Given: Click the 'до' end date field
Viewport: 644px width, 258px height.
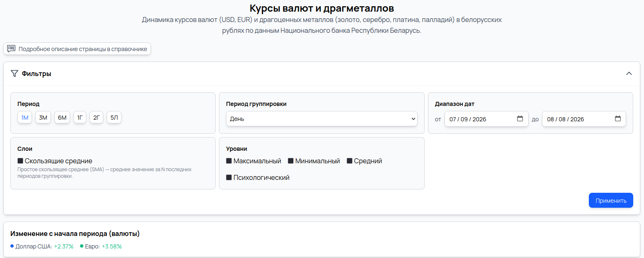Looking at the screenshot, I should (584, 119).
